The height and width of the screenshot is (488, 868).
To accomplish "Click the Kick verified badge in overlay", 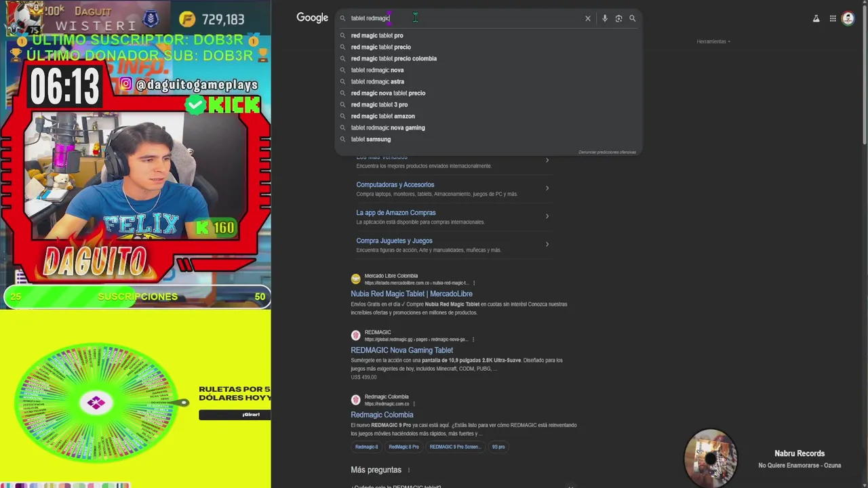I will point(195,104).
